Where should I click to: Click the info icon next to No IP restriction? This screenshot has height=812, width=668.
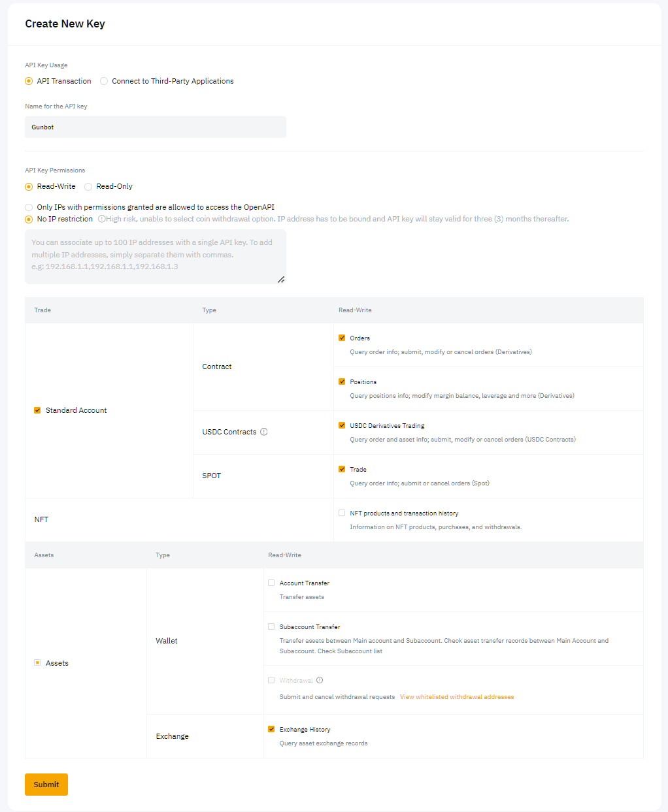tap(101, 219)
